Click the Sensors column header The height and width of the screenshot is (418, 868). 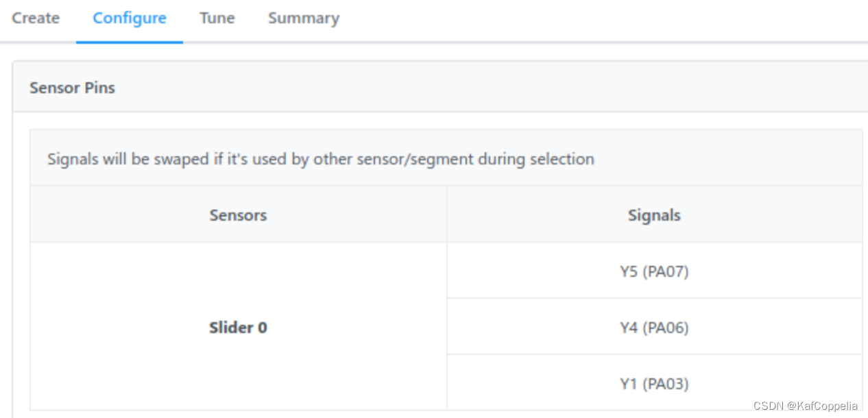click(238, 215)
